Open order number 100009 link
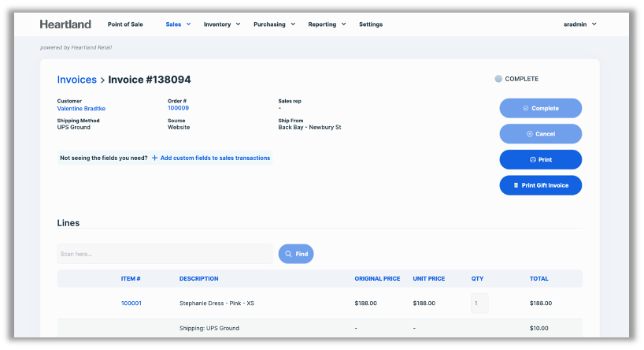Screen dimensions: 644x350 (x=178, y=108)
